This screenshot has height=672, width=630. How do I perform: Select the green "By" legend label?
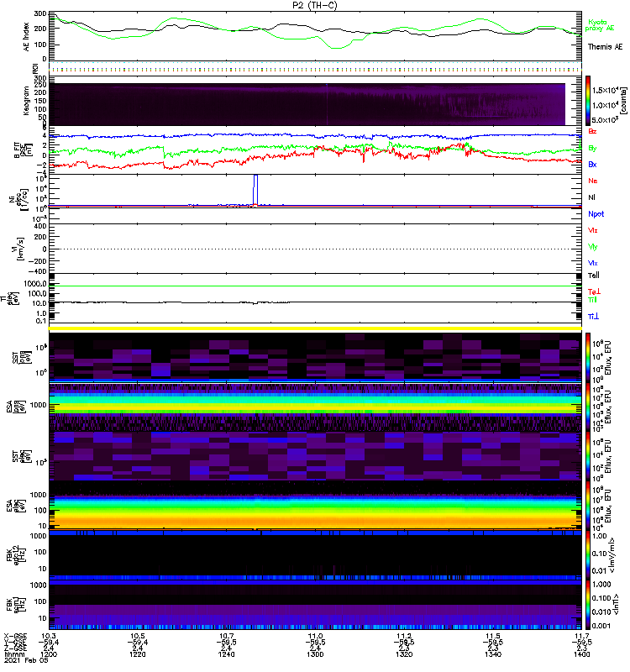coord(592,149)
